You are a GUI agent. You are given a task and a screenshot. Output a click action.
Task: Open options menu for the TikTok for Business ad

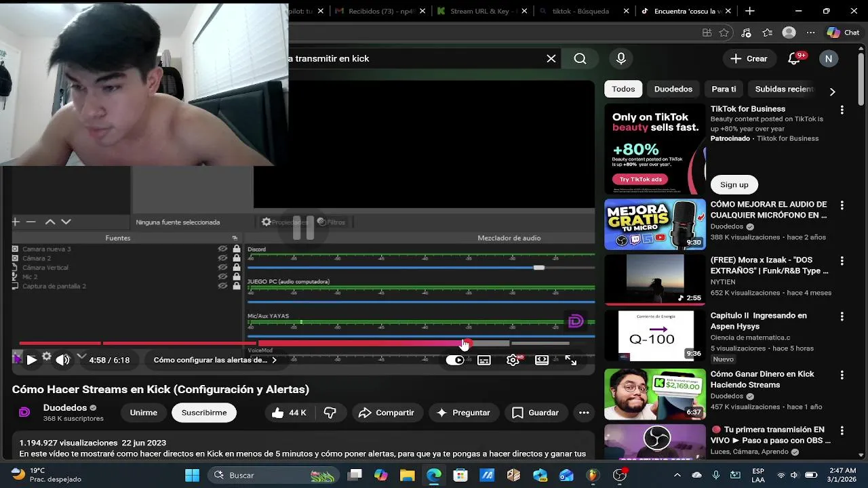[x=842, y=110]
